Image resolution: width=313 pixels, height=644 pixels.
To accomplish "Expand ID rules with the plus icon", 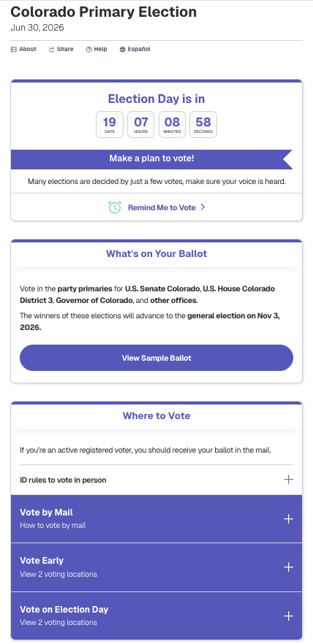I will [x=288, y=479].
